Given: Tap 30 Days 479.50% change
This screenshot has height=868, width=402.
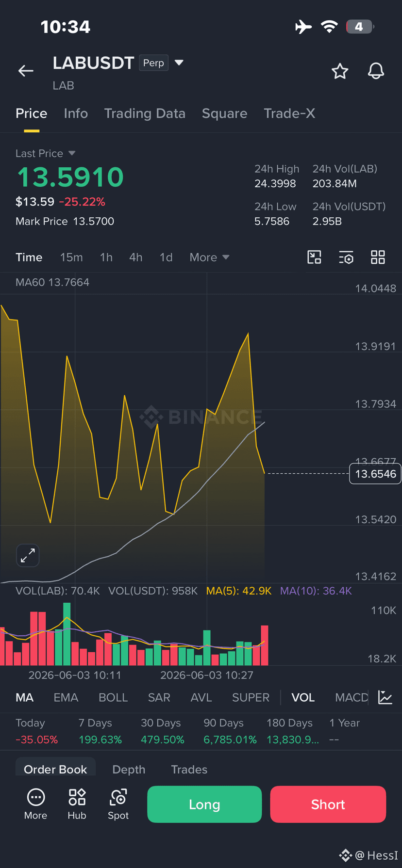Looking at the screenshot, I should (163, 740).
